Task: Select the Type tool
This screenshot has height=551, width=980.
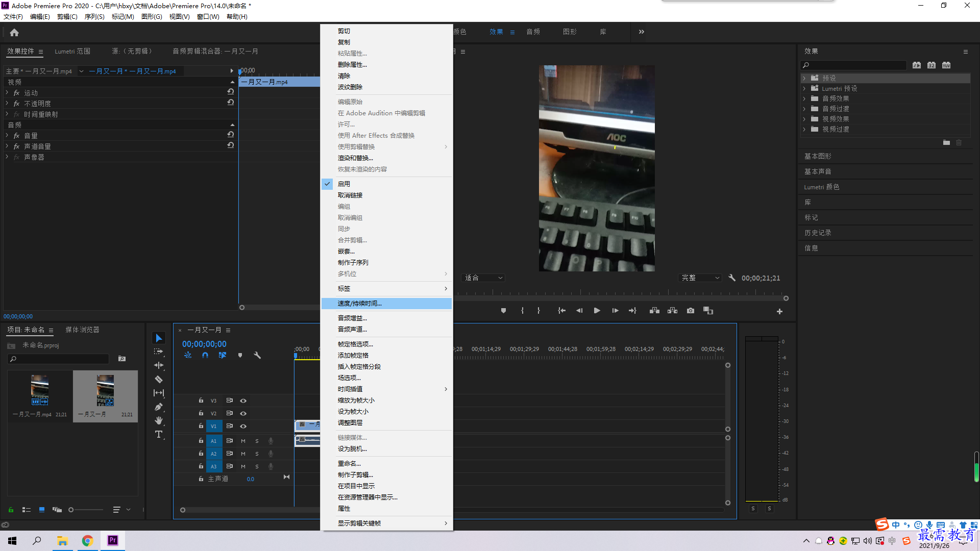Action: pos(159,434)
